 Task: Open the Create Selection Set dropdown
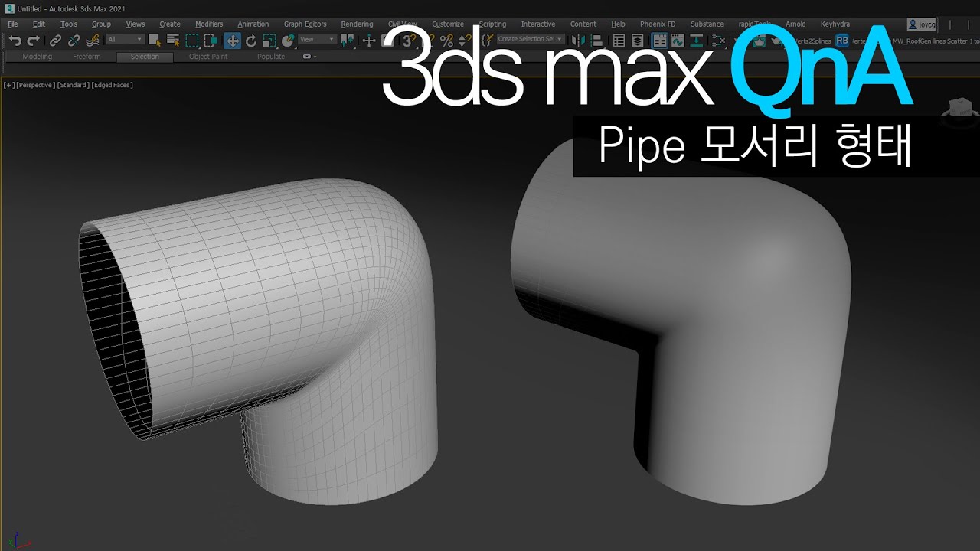530,39
